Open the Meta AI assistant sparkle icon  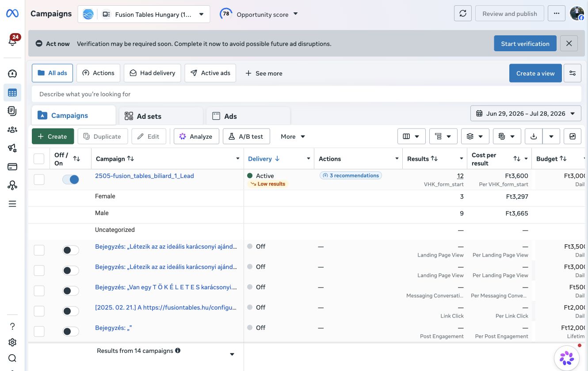coord(567,358)
